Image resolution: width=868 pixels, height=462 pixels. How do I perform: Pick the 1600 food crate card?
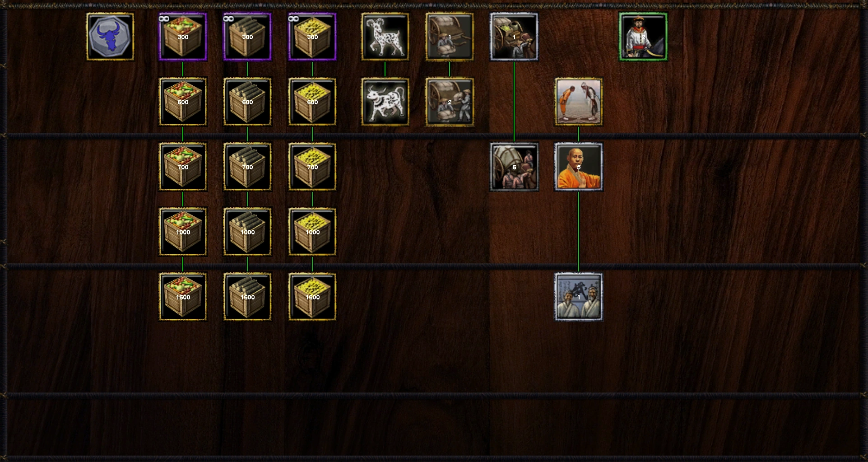coord(183,297)
